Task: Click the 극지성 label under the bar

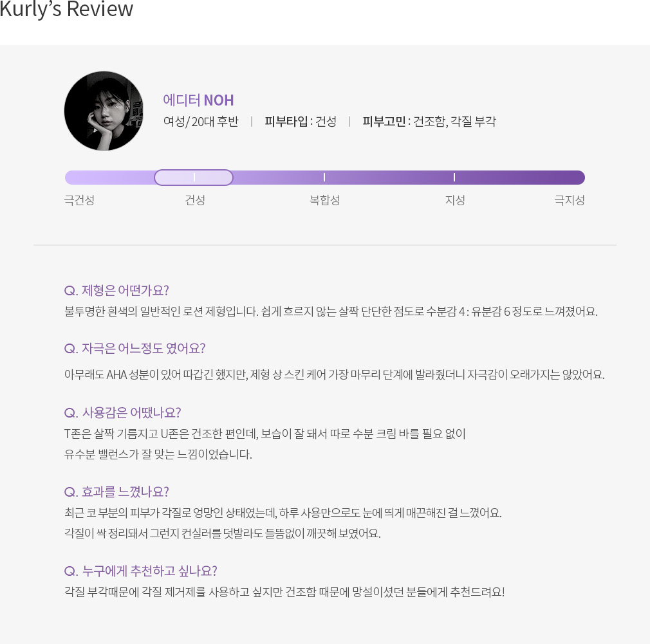Action: click(x=570, y=200)
